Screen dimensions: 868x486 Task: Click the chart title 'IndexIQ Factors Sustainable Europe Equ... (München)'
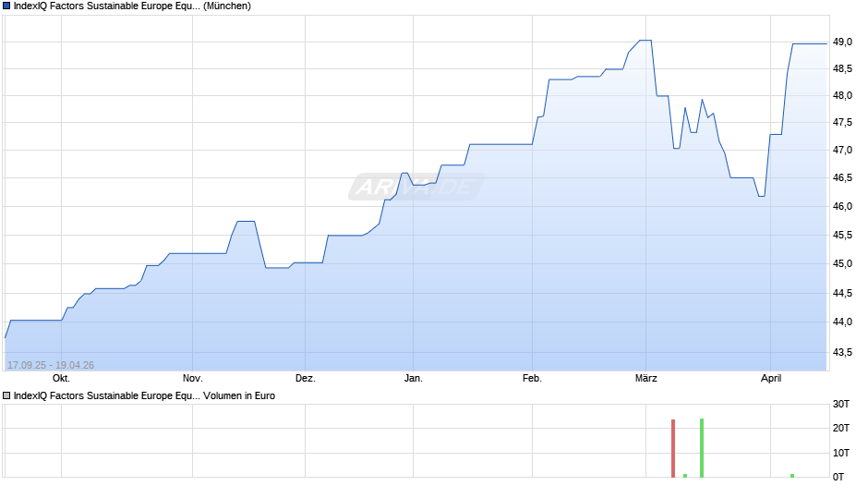pyautogui.click(x=132, y=6)
